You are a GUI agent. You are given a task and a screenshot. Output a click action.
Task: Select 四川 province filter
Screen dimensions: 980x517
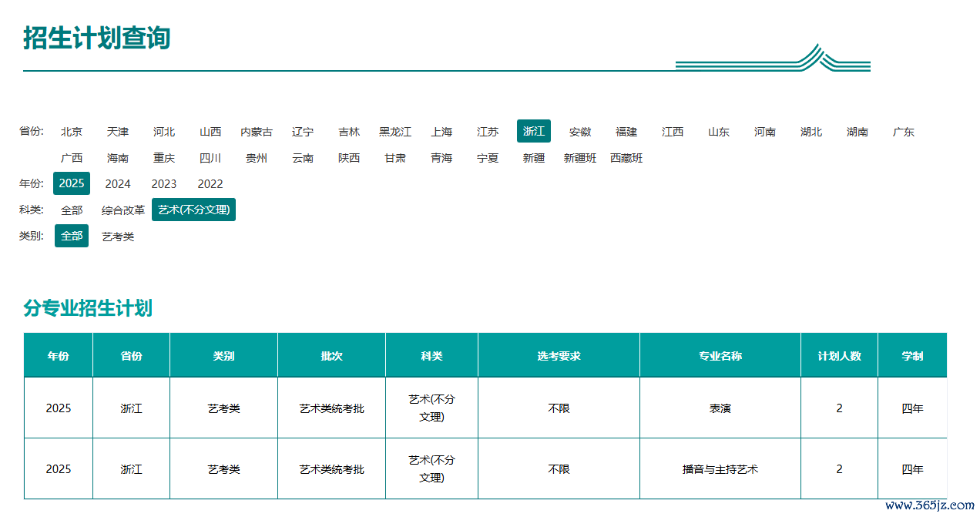210,158
